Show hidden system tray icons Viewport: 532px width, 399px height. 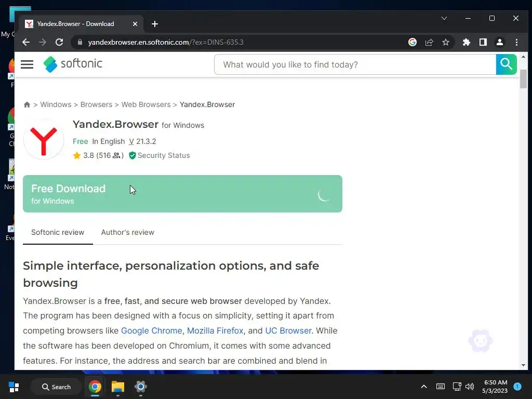pos(424,387)
